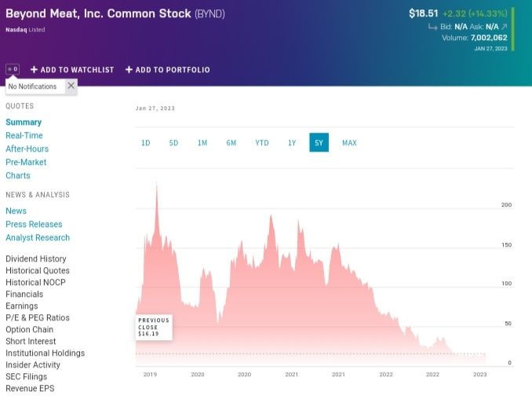Switch to YTD chart view

tap(262, 143)
